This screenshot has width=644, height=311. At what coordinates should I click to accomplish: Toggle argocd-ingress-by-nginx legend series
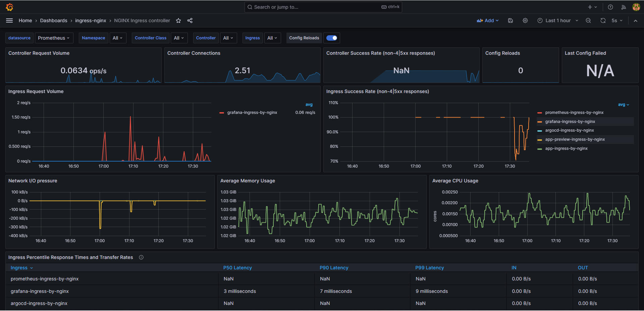[569, 130]
